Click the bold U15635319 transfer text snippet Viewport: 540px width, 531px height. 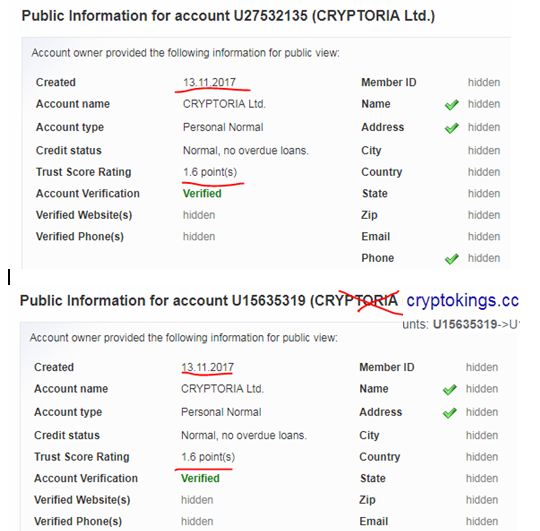click(x=465, y=324)
